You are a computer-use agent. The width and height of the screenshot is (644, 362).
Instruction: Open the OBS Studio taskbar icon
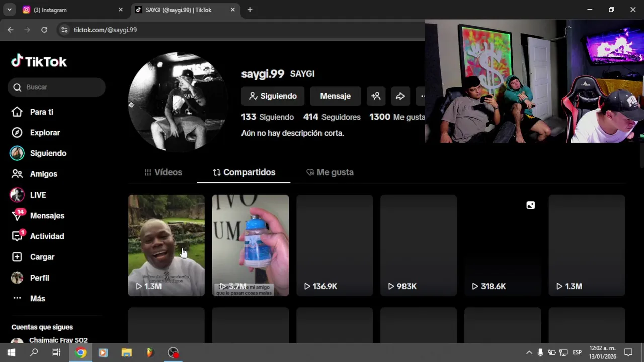pos(173,353)
